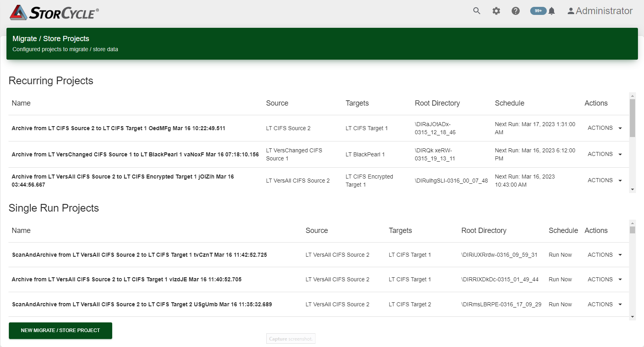Click Run Now for tvCznT project
This screenshot has height=347, width=644.
pos(560,255)
